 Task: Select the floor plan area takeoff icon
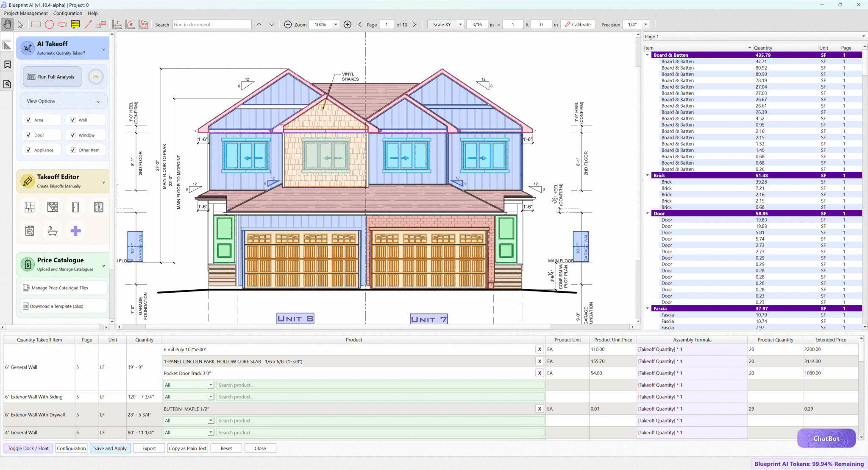[30, 207]
